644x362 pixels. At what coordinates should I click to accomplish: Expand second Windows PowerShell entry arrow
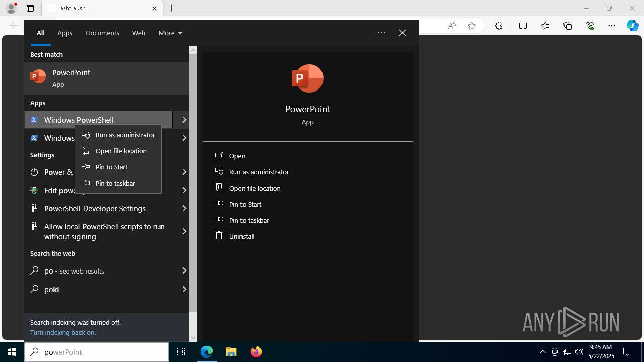point(184,138)
